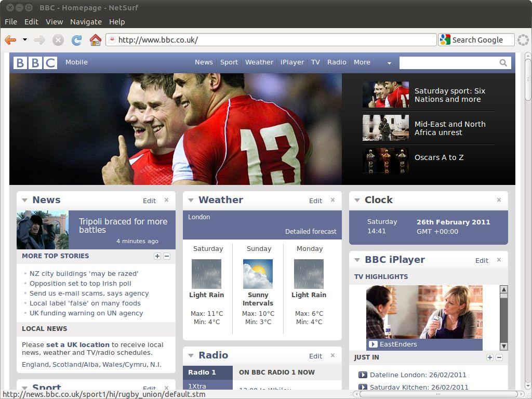Reload the page with the refresh icon
This screenshot has width=532, height=399.
77,40
